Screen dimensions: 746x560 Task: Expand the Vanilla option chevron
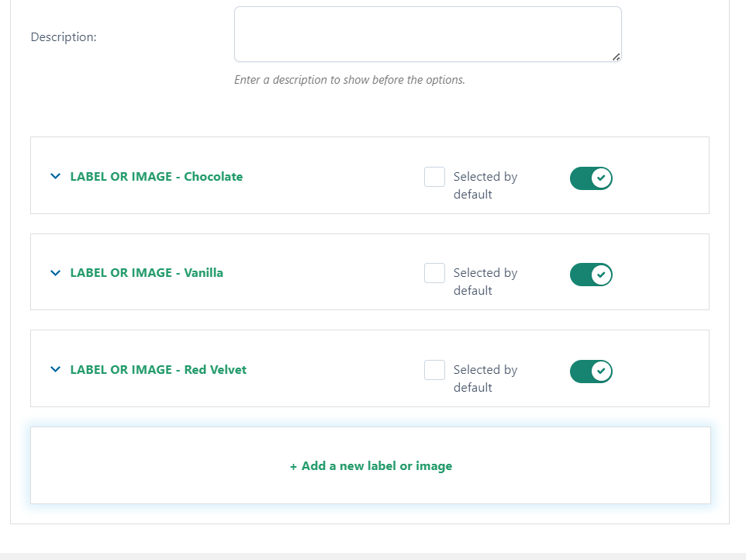[55, 272]
